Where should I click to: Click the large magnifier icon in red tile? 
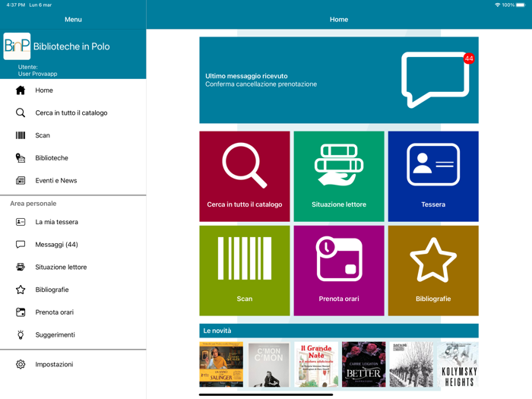(x=245, y=165)
